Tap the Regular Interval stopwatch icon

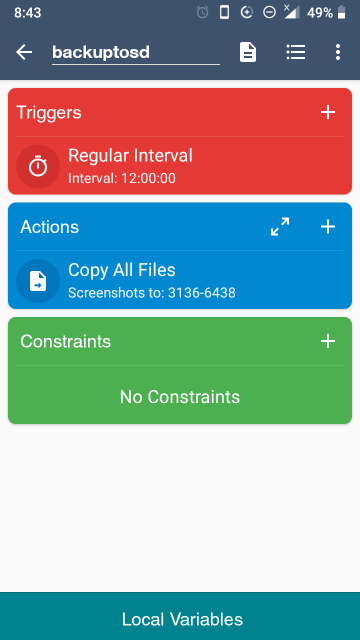[x=38, y=167]
